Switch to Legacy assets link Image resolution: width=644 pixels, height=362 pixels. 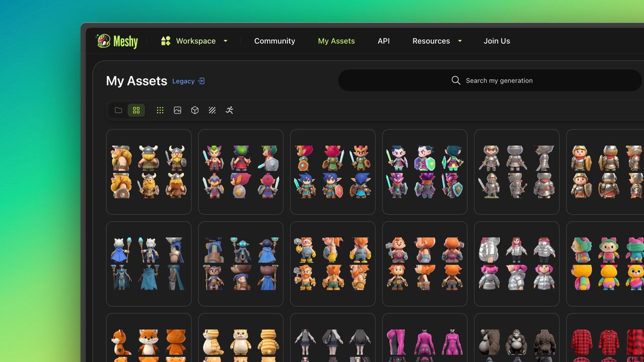183,81
